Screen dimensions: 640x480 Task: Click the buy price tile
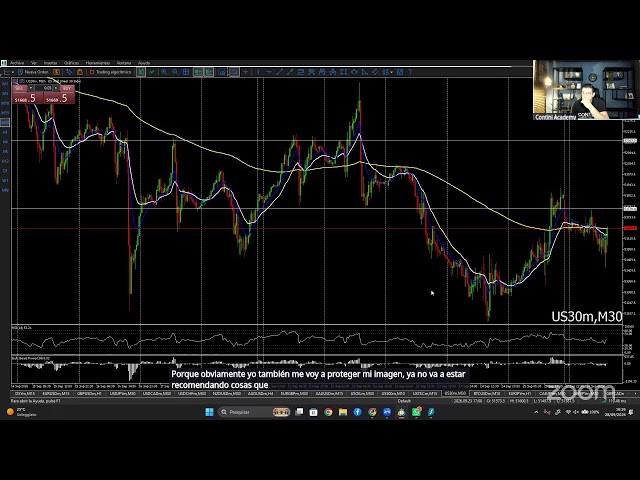click(59, 98)
